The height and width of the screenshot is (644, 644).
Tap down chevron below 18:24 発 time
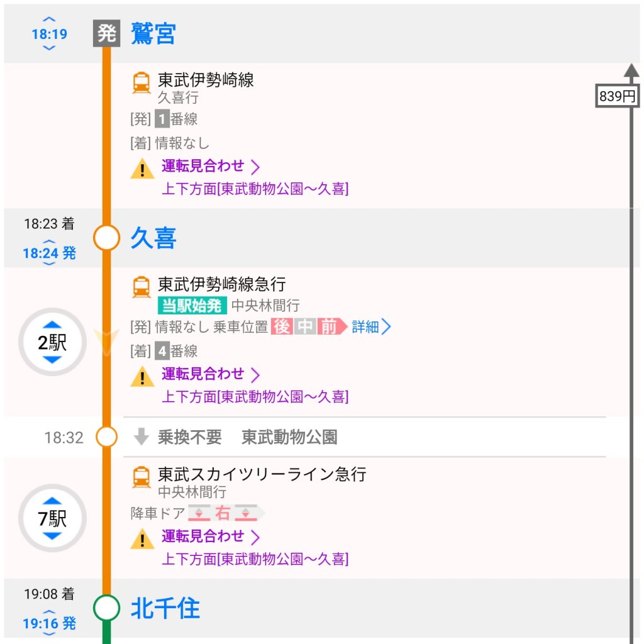click(x=49, y=264)
